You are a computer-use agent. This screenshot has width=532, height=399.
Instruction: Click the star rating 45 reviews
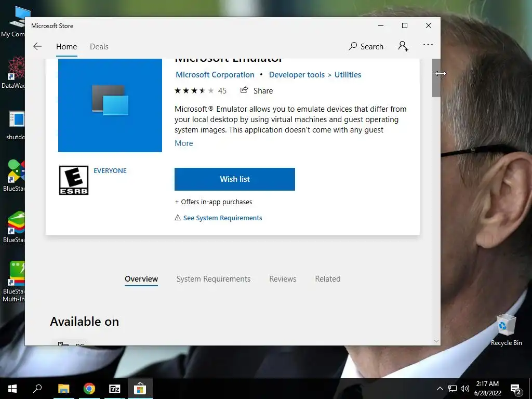[x=201, y=90]
